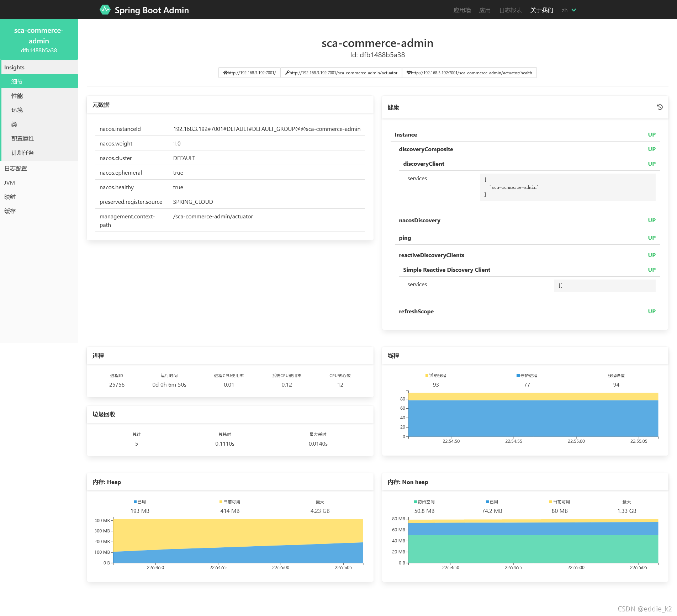677x616 pixels.
Task: Click the refreshScope health row
Action: click(x=527, y=311)
